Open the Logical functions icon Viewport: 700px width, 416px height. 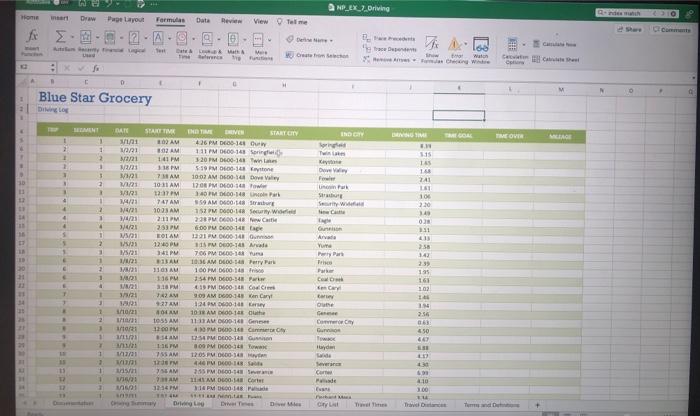pos(134,38)
